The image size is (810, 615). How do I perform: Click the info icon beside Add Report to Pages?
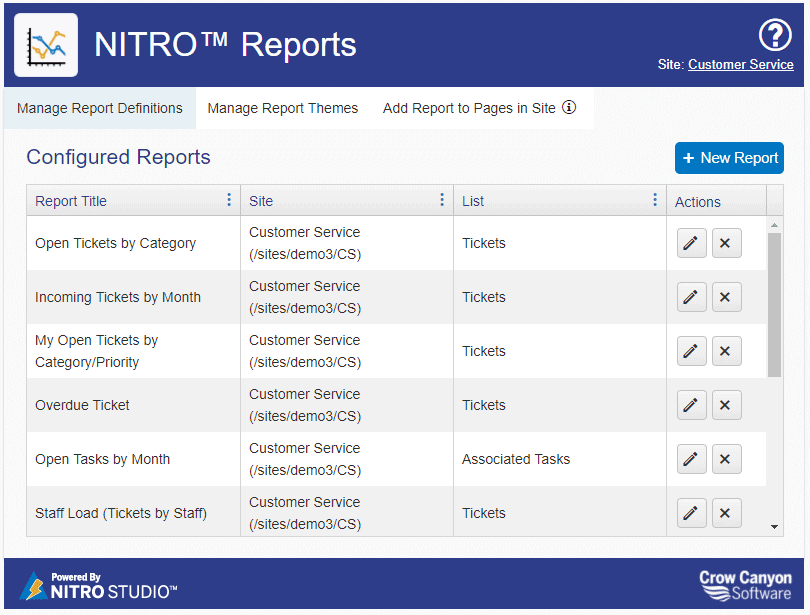(569, 107)
